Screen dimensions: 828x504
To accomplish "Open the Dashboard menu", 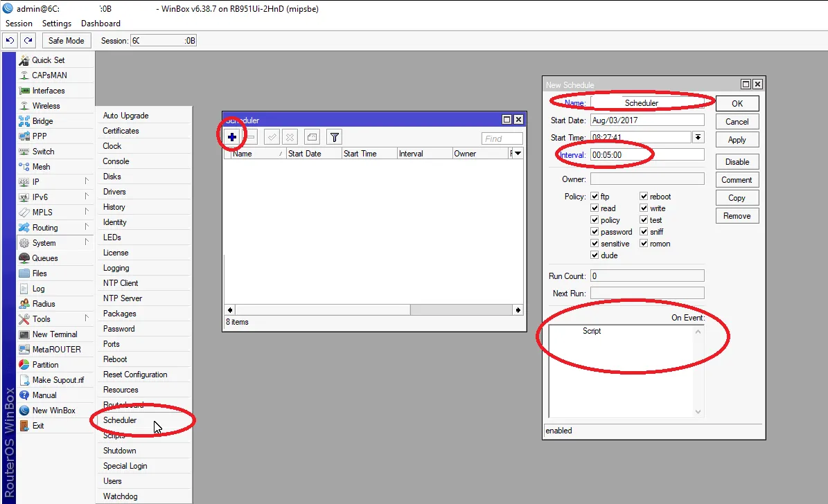I will 100,23.
